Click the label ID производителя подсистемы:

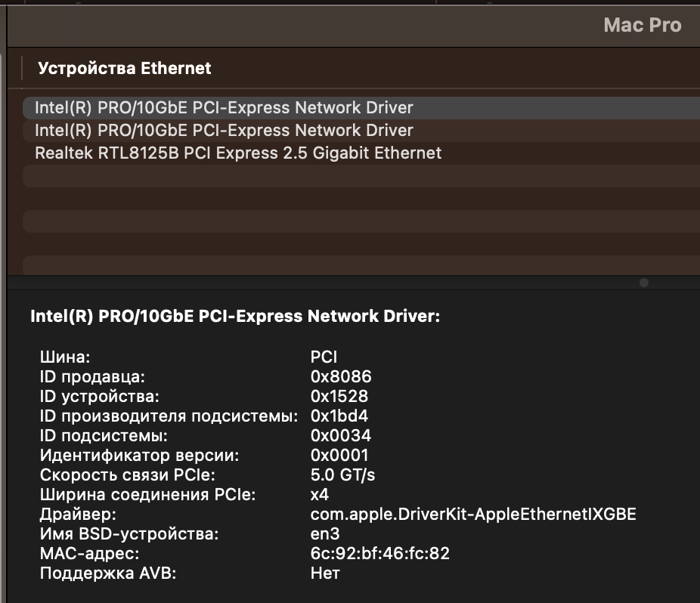click(169, 416)
